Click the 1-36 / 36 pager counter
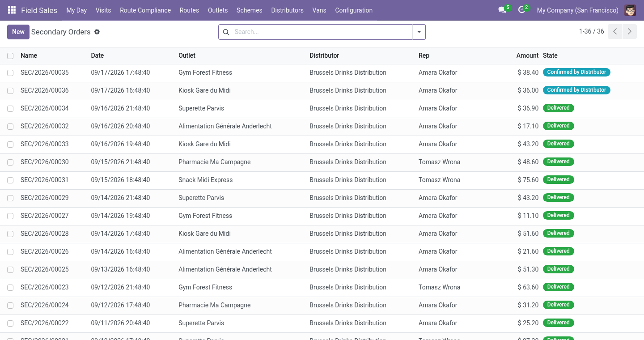 click(x=591, y=31)
